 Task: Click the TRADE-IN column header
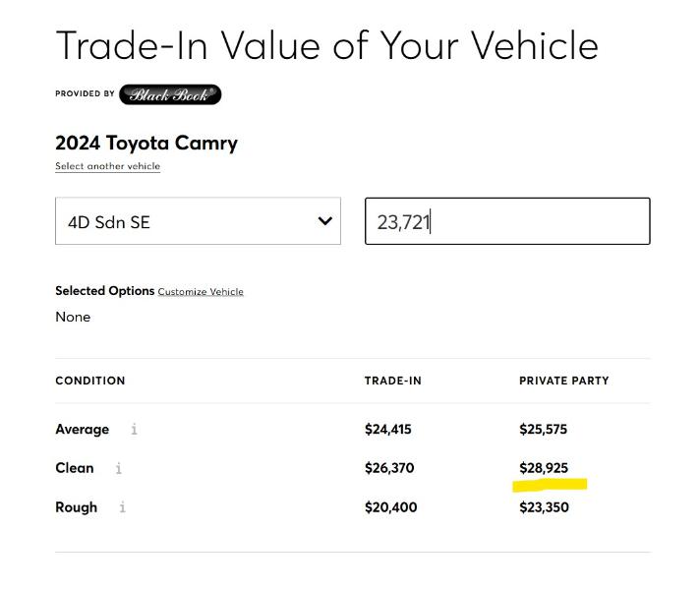click(x=392, y=381)
